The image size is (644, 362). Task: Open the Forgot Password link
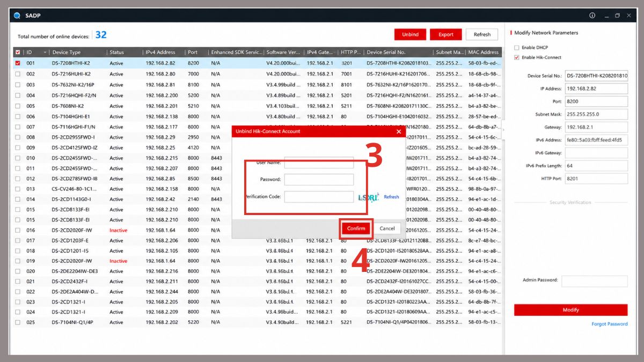point(609,324)
